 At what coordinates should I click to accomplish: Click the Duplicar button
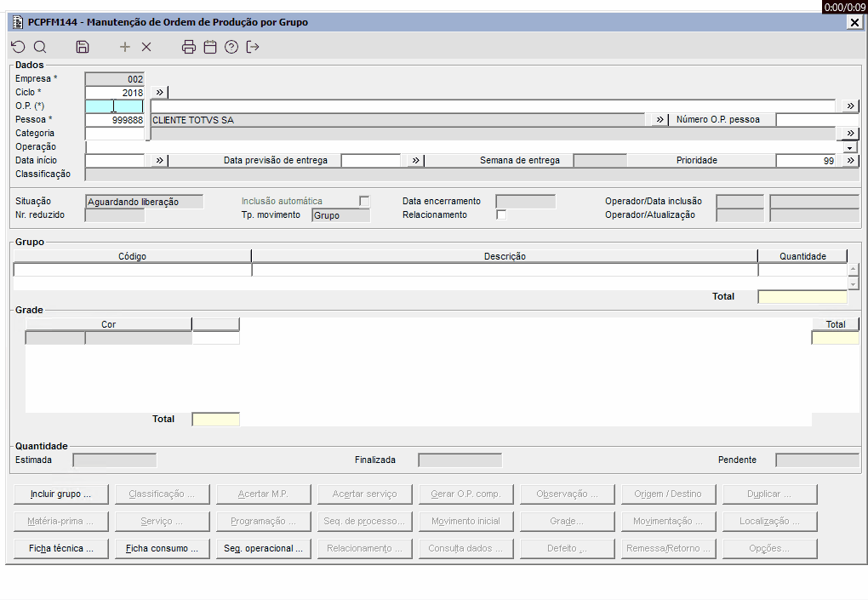point(769,494)
